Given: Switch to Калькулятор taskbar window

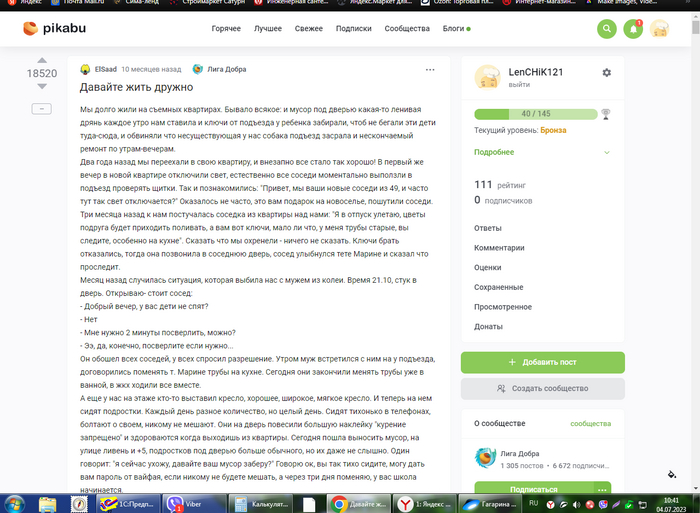Looking at the screenshot, I should point(260,504).
